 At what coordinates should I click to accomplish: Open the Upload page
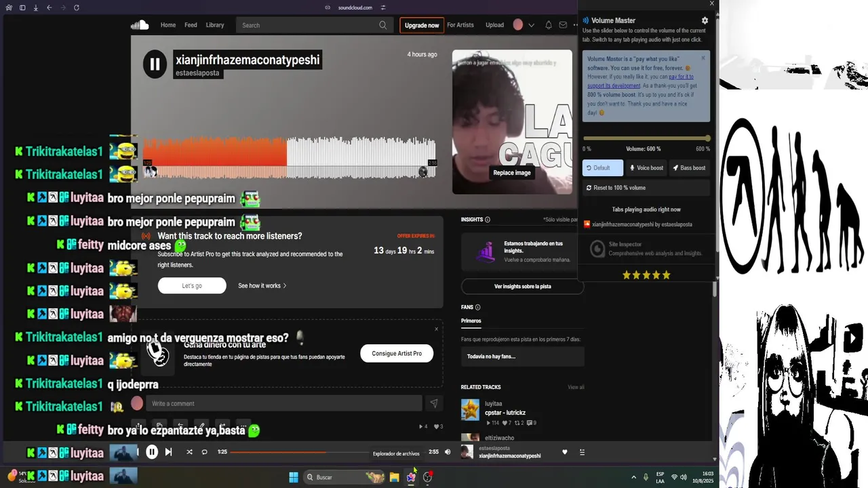tap(495, 25)
